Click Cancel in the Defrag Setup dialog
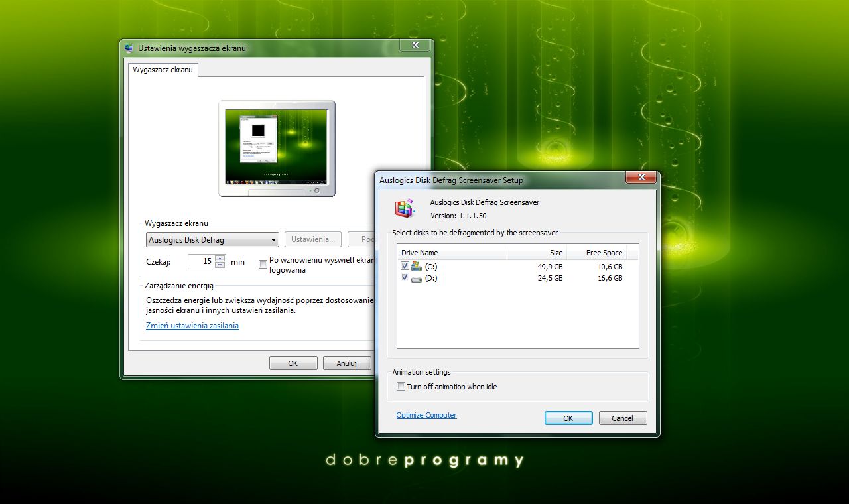This screenshot has height=504, width=849. click(623, 418)
